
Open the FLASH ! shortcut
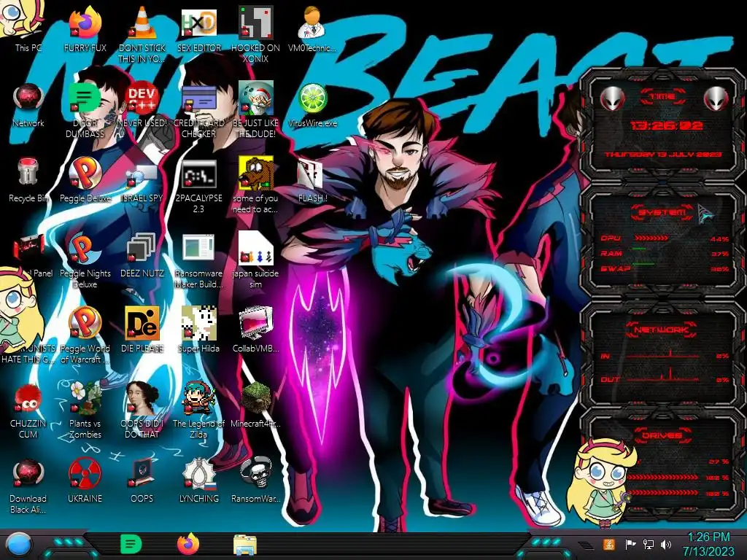point(312,180)
